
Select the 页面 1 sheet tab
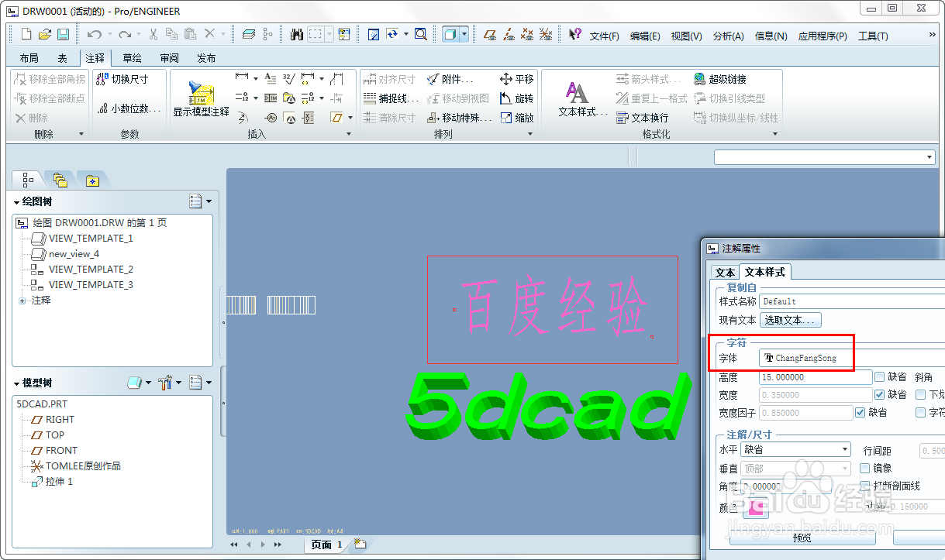(326, 545)
